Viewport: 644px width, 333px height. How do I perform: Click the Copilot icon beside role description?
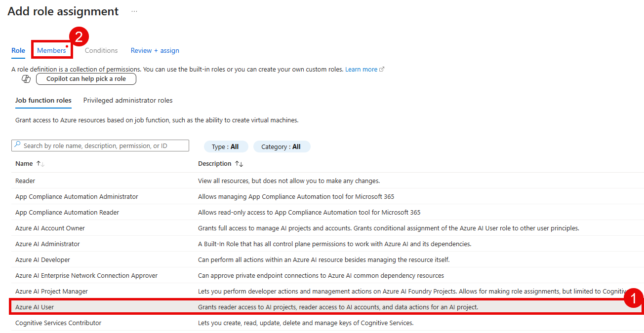(26, 78)
